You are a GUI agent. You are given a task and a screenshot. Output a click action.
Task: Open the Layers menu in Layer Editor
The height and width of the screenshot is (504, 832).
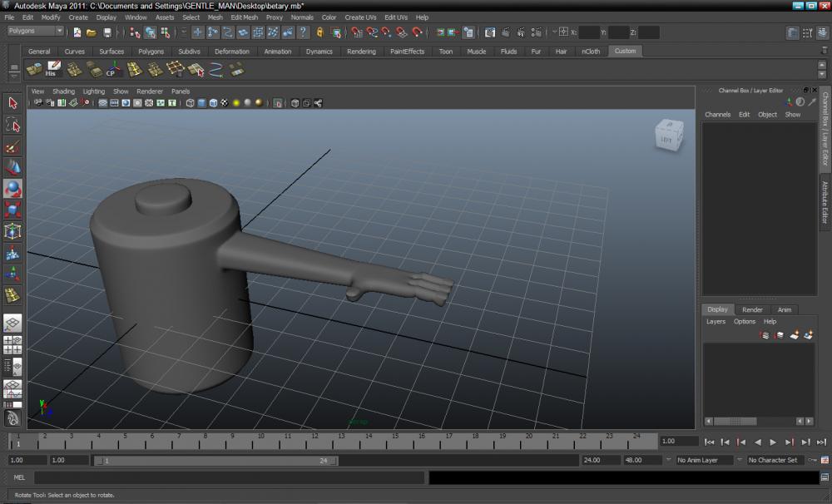click(716, 322)
